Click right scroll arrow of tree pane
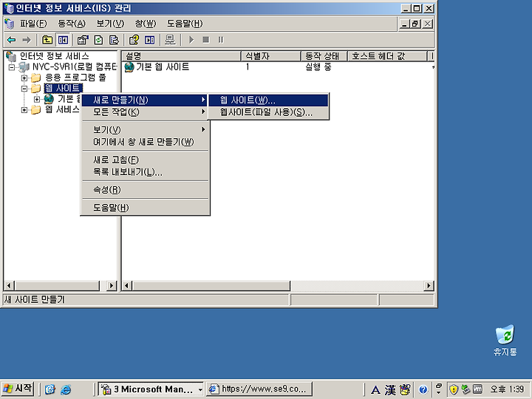This screenshot has height=399, width=532. click(x=112, y=286)
